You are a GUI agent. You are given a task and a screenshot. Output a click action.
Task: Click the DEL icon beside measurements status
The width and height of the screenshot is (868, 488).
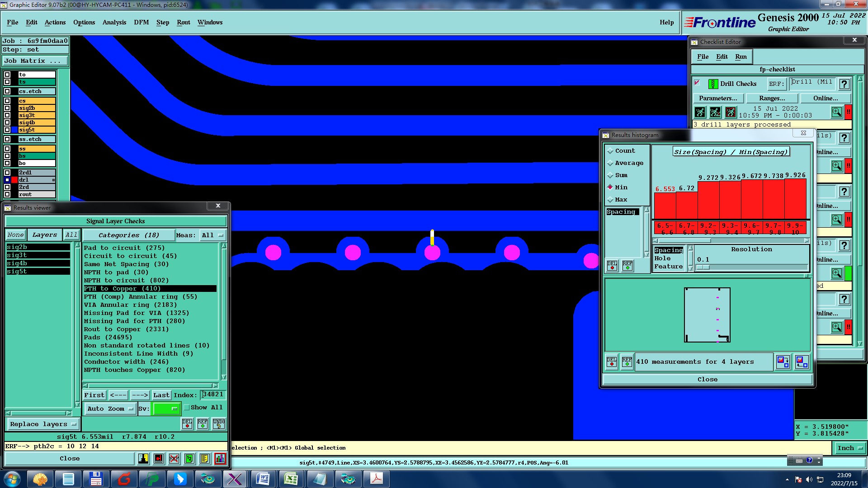click(x=612, y=361)
